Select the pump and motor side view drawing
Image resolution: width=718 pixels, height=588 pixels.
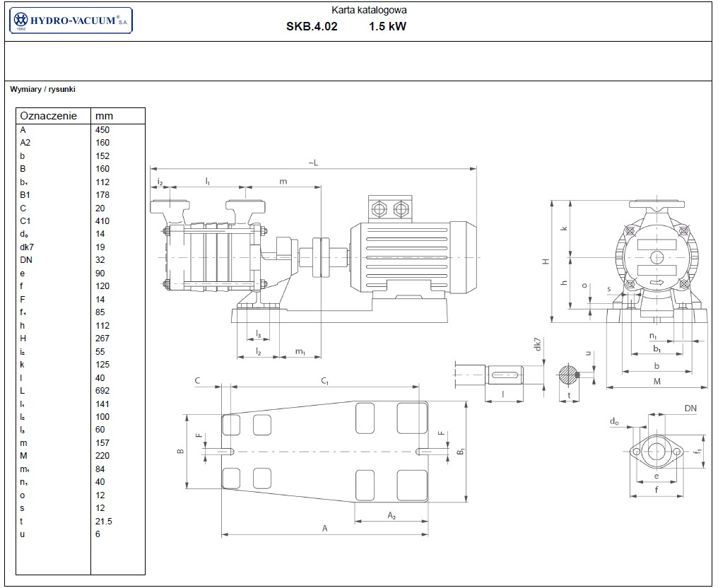point(311,261)
